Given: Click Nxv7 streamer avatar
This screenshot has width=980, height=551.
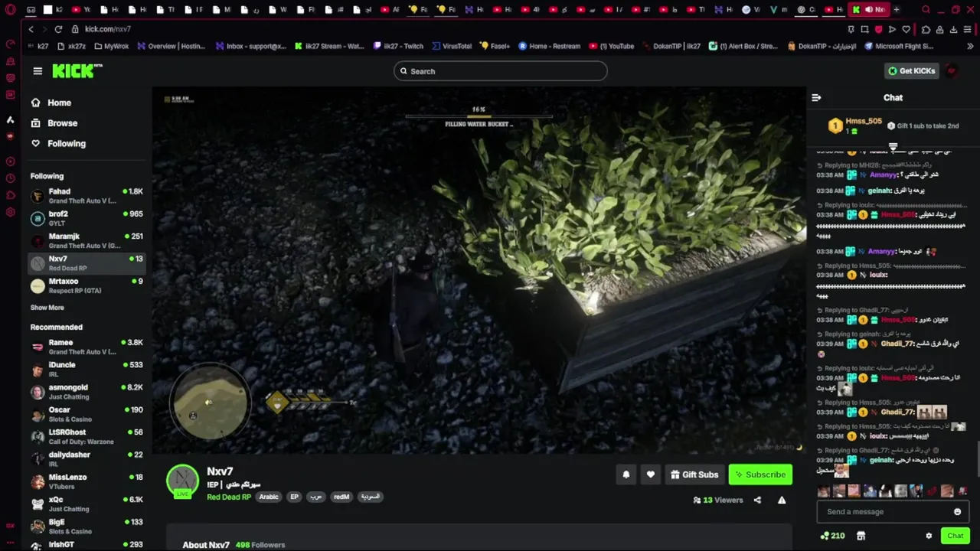Looking at the screenshot, I should tap(182, 481).
